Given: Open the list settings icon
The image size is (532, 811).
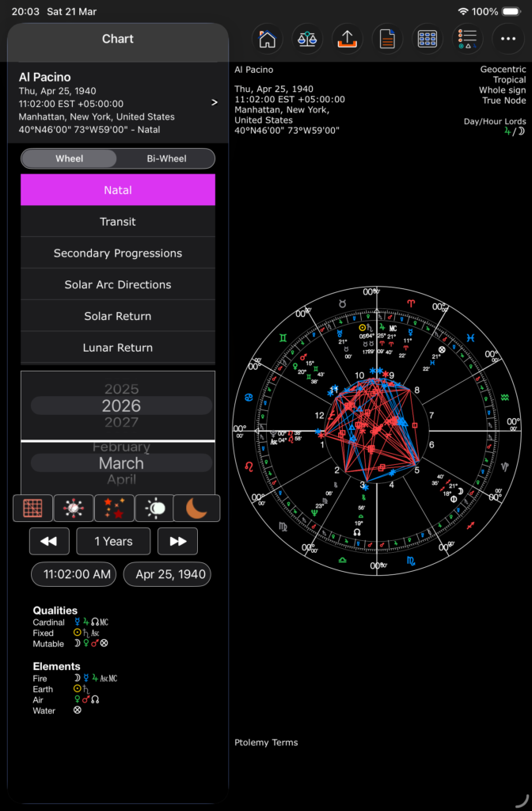Looking at the screenshot, I should tap(467, 39).
